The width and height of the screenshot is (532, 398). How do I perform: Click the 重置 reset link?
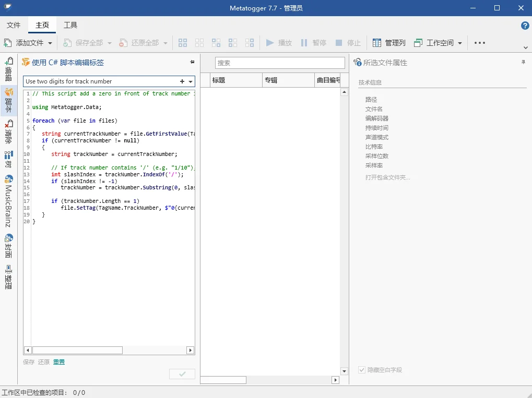(x=59, y=362)
